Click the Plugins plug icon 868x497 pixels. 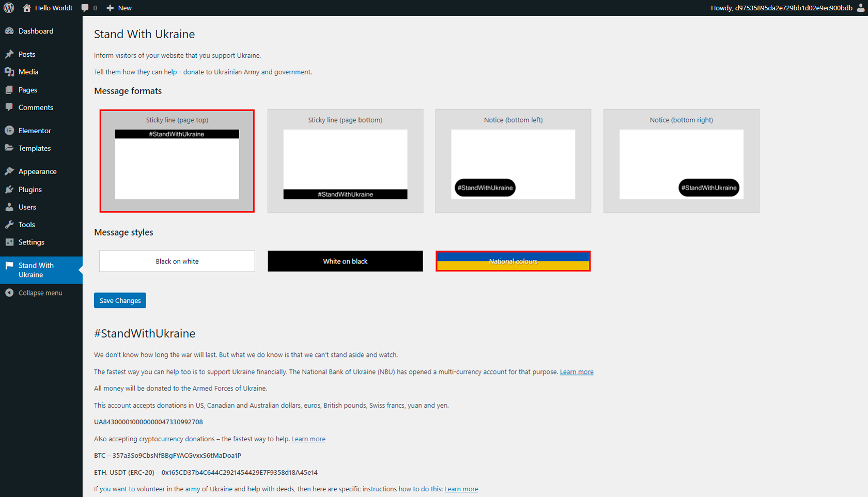pyautogui.click(x=9, y=190)
